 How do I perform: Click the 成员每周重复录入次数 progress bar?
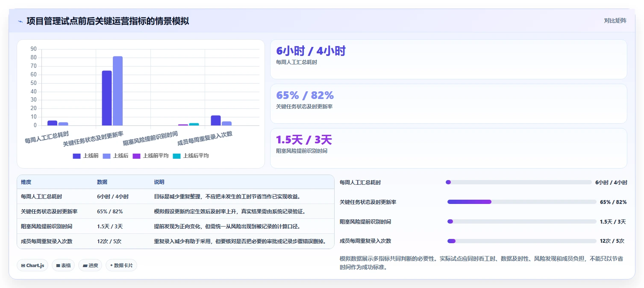(x=522, y=241)
